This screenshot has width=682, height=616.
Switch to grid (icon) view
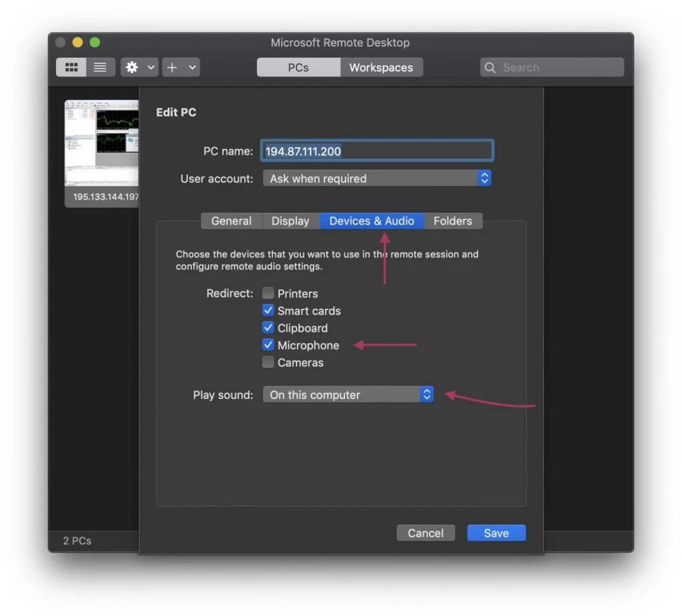pyautogui.click(x=71, y=67)
